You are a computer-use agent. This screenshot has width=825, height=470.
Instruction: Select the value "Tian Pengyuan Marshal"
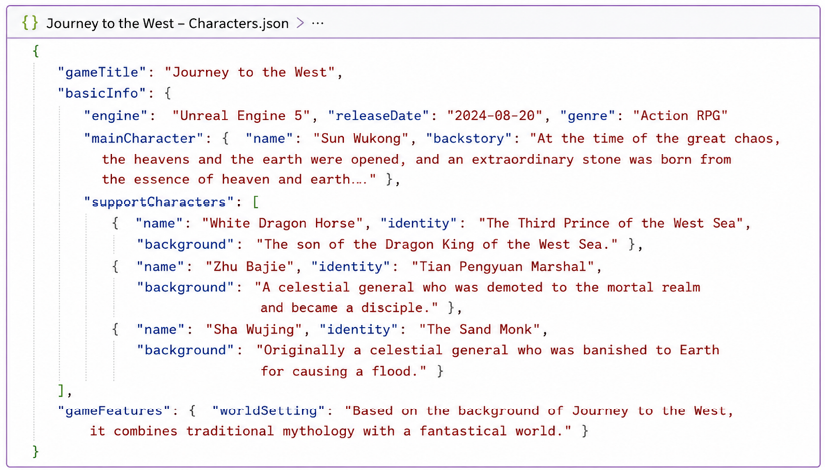502,266
